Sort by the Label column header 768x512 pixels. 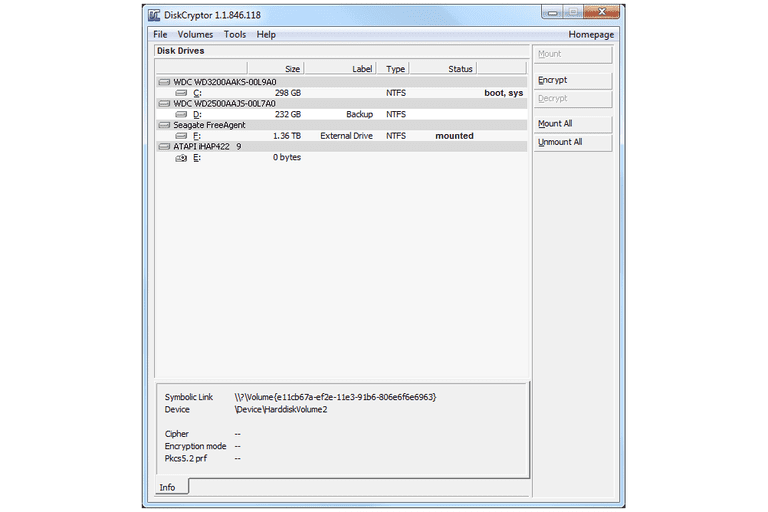340,69
